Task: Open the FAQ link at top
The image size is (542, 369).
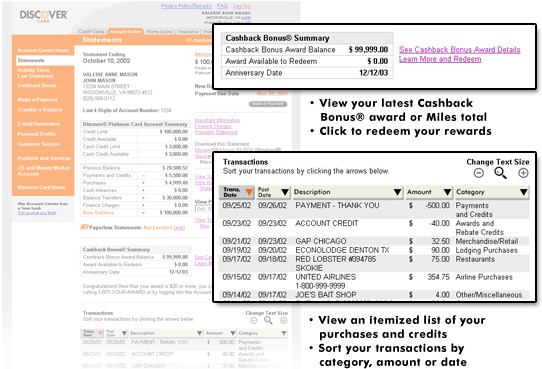Action: (x=222, y=6)
